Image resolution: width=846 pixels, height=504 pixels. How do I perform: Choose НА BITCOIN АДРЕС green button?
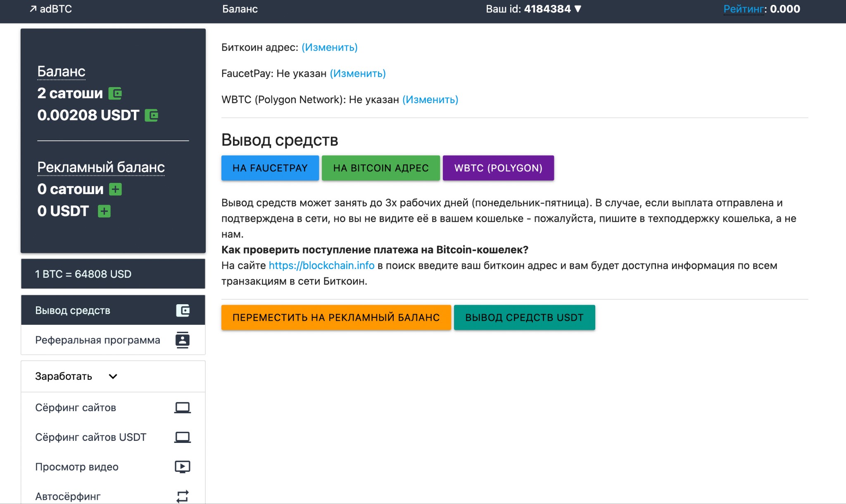point(381,168)
